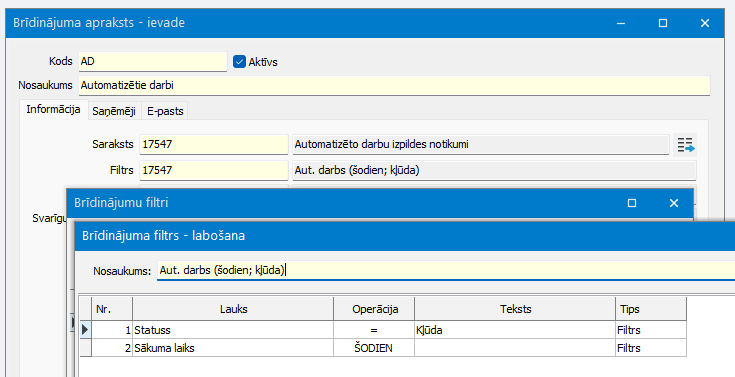This screenshot has width=735, height=377.
Task: Click Saraksts code field 17547
Action: click(x=214, y=144)
